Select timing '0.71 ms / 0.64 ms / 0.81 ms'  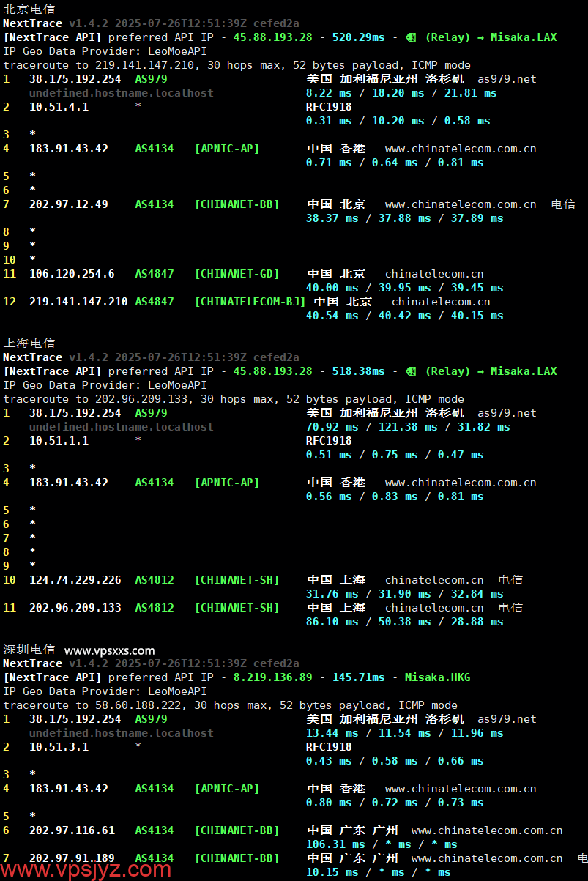(395, 163)
